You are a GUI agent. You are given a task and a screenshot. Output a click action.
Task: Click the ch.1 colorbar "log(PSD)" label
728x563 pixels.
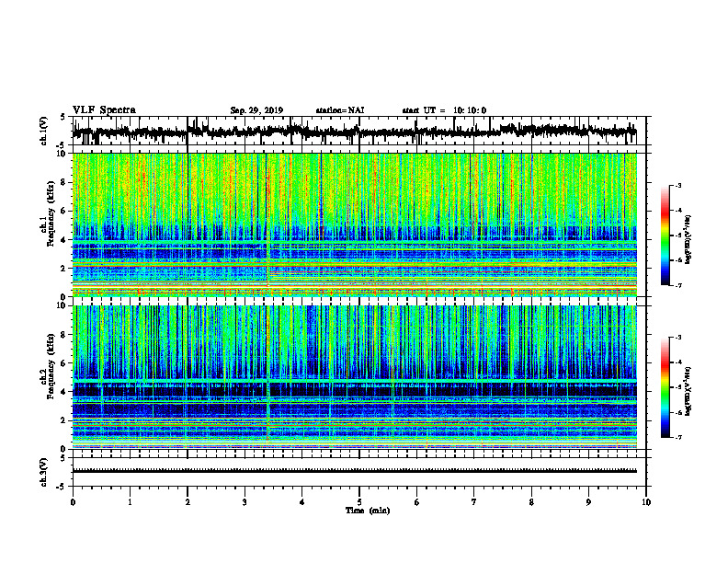pyautogui.click(x=688, y=240)
